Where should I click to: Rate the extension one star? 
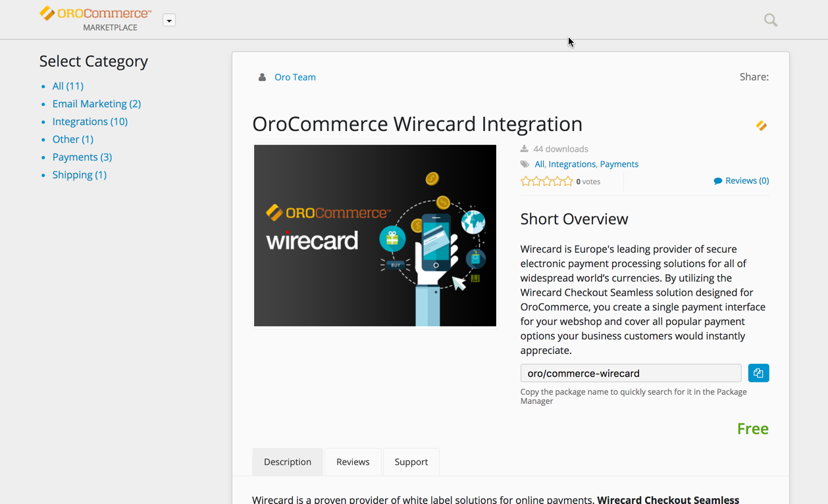pyautogui.click(x=526, y=181)
